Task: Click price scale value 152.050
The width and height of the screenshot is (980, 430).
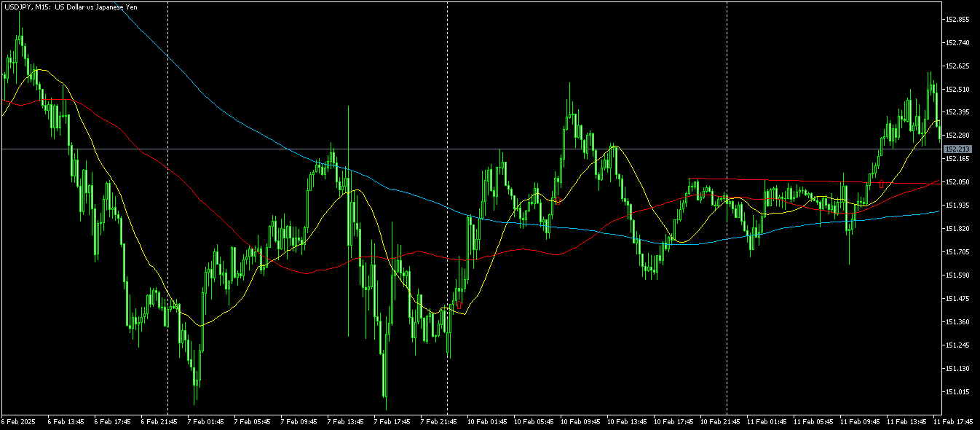Action: pos(956,182)
